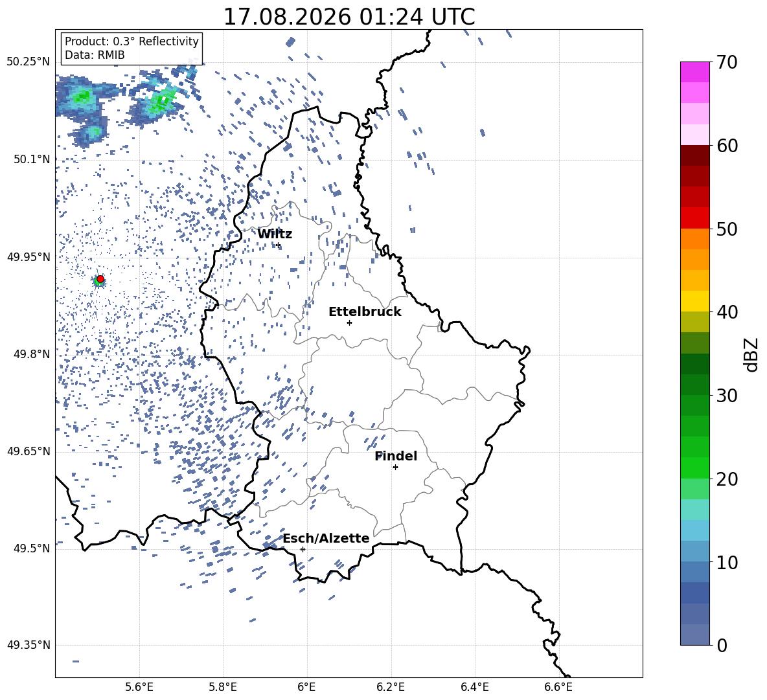This screenshot has width=767, height=700.
Task: Click the yellow 40 dBZ color band
Action: [x=694, y=301]
